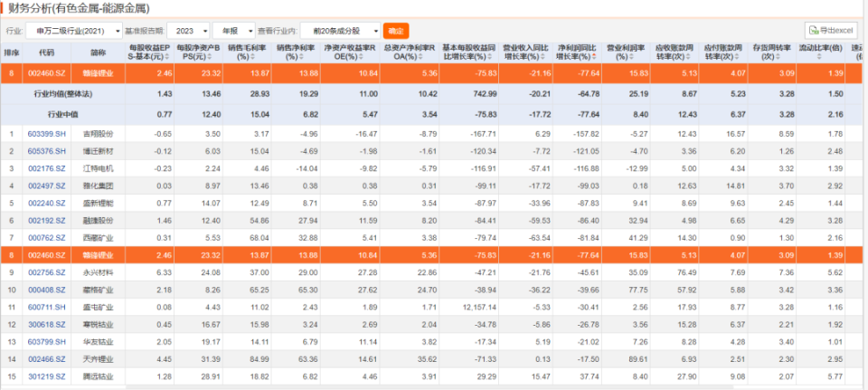Open stock code link 603799.SH
This screenshot has width=868, height=390.
pyautogui.click(x=46, y=342)
